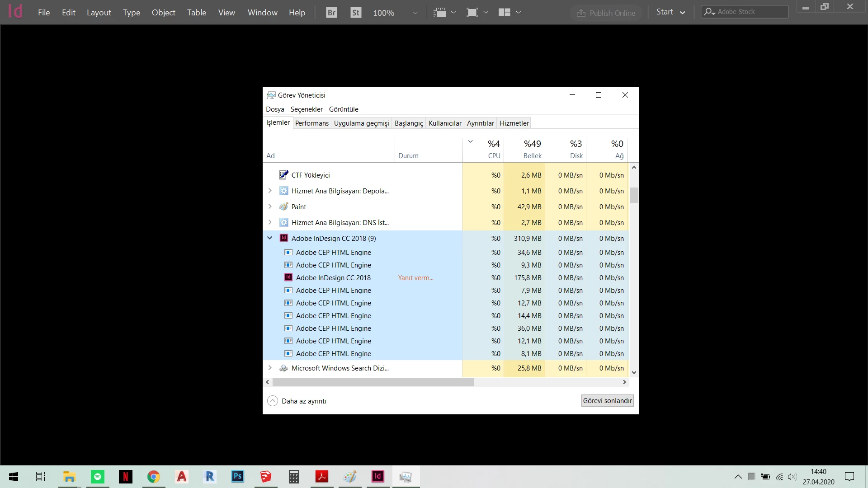This screenshot has width=868, height=488.
Task: Click the Adobe Stock St icon
Action: [x=356, y=13]
